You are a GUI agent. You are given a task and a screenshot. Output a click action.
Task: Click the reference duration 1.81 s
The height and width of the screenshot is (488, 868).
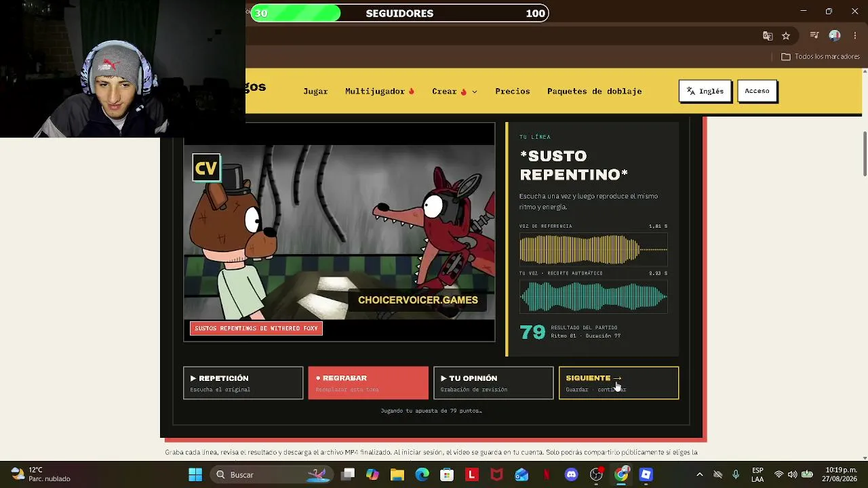(x=658, y=226)
